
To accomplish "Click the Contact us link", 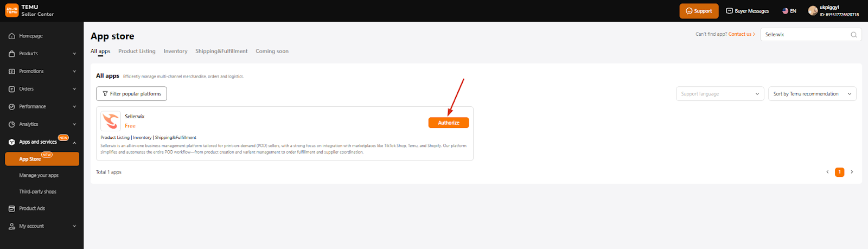I will [x=741, y=34].
